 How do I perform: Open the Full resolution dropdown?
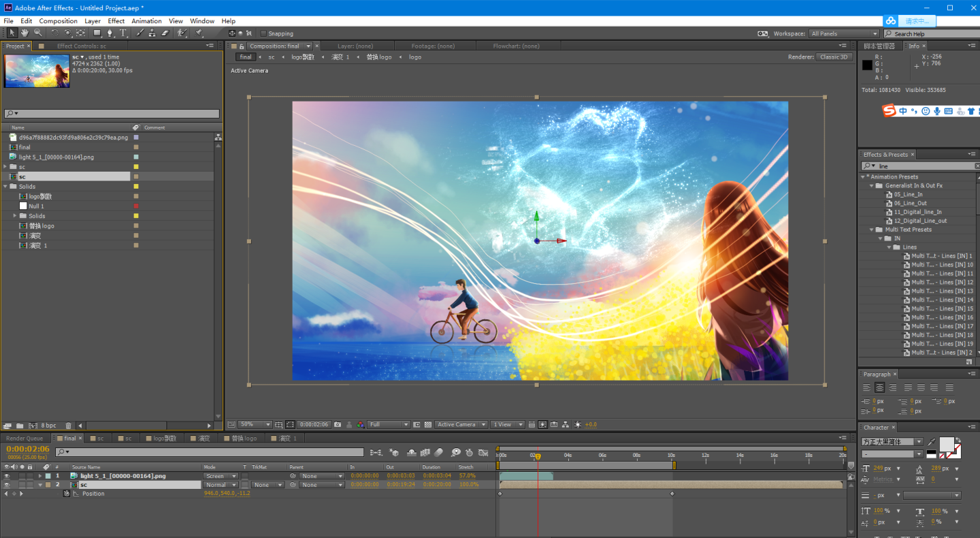tap(389, 424)
